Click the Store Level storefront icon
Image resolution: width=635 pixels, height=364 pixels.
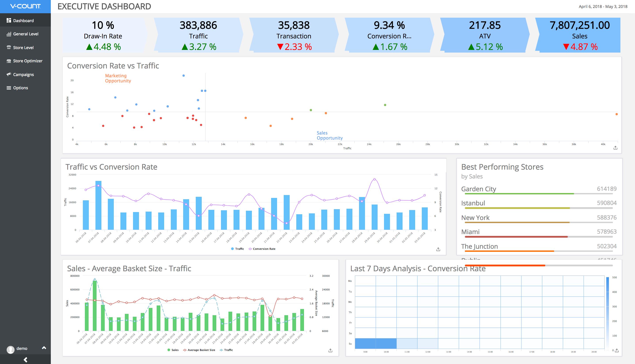9,47
